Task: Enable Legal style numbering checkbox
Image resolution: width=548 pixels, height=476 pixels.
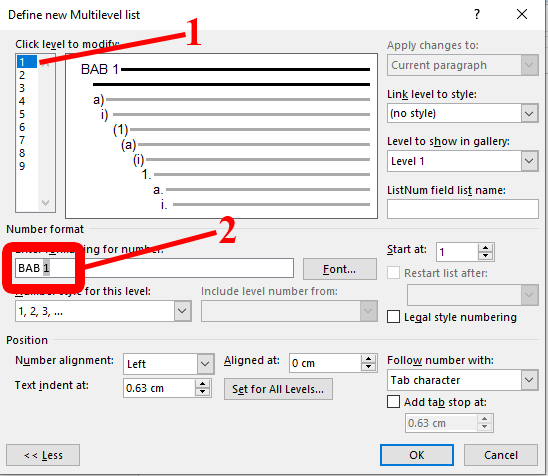Action: coord(394,317)
